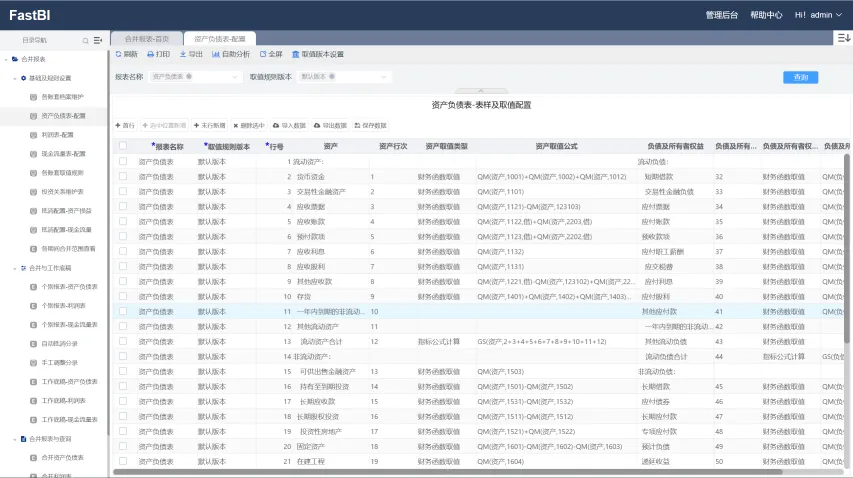
Task: Click the 保存数据 save icon
Action: [357, 126]
